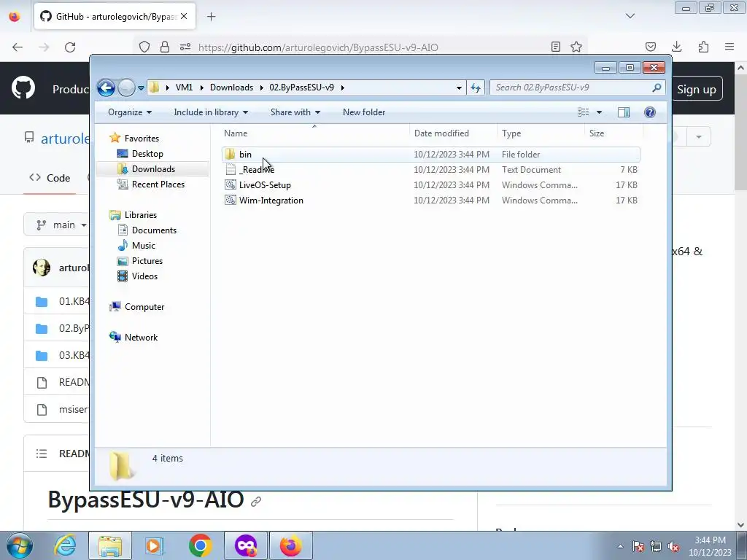This screenshot has height=560, width=747.
Task: Reload the GitHub page in Firefox
Action: click(70, 47)
